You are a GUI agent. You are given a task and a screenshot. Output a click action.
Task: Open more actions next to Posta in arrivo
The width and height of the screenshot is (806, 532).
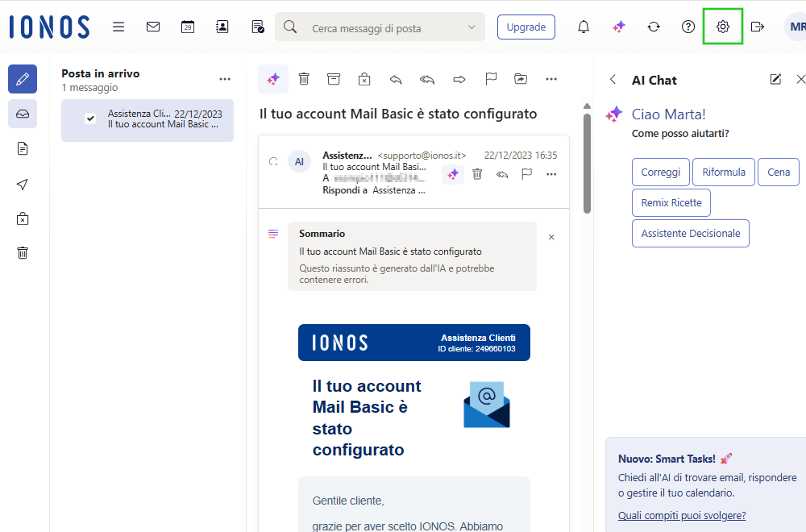(x=225, y=78)
